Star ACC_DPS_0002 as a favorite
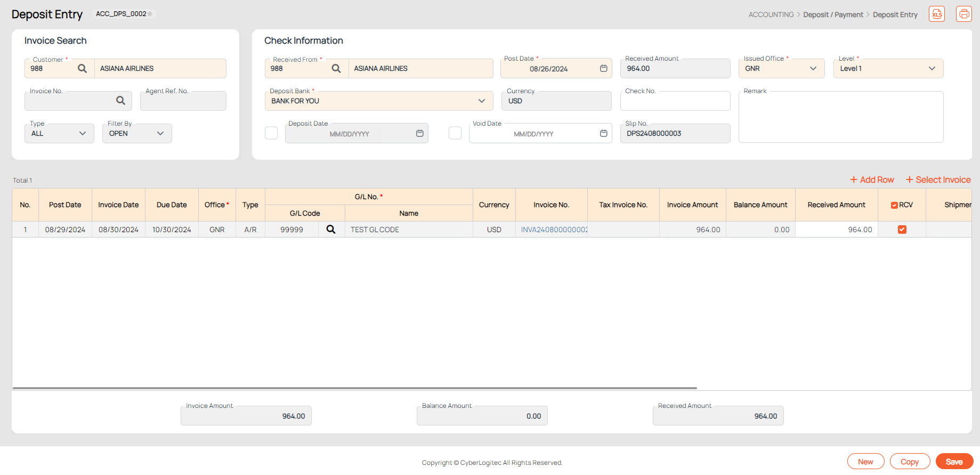This screenshot has width=980, height=475. pyautogui.click(x=150, y=14)
